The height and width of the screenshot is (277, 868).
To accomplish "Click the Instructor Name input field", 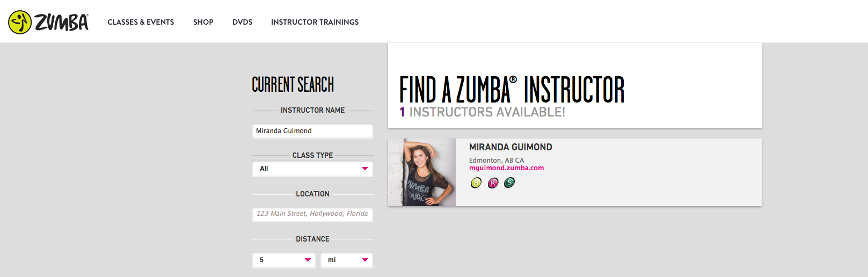I will [312, 131].
